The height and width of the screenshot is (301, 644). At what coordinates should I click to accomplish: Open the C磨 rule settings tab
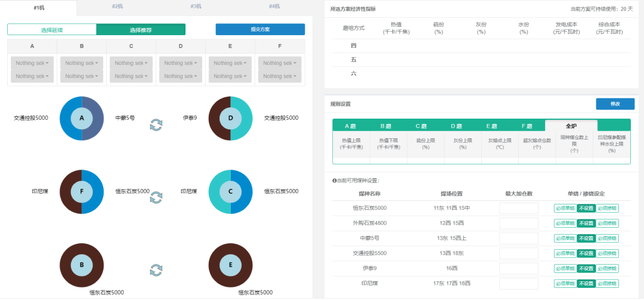[x=421, y=126]
